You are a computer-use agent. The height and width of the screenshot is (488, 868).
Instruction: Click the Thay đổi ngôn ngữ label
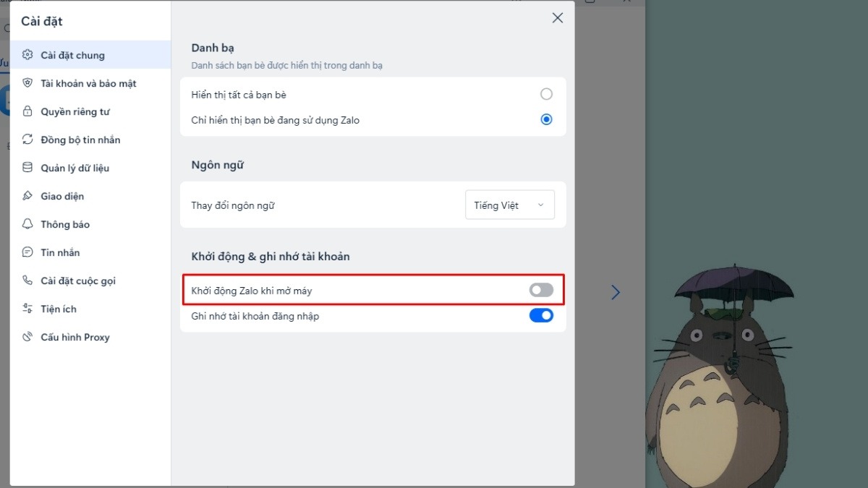(x=233, y=205)
